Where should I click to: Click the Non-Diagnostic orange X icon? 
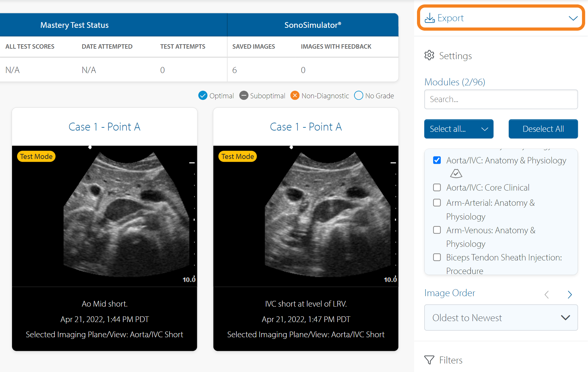(x=295, y=95)
